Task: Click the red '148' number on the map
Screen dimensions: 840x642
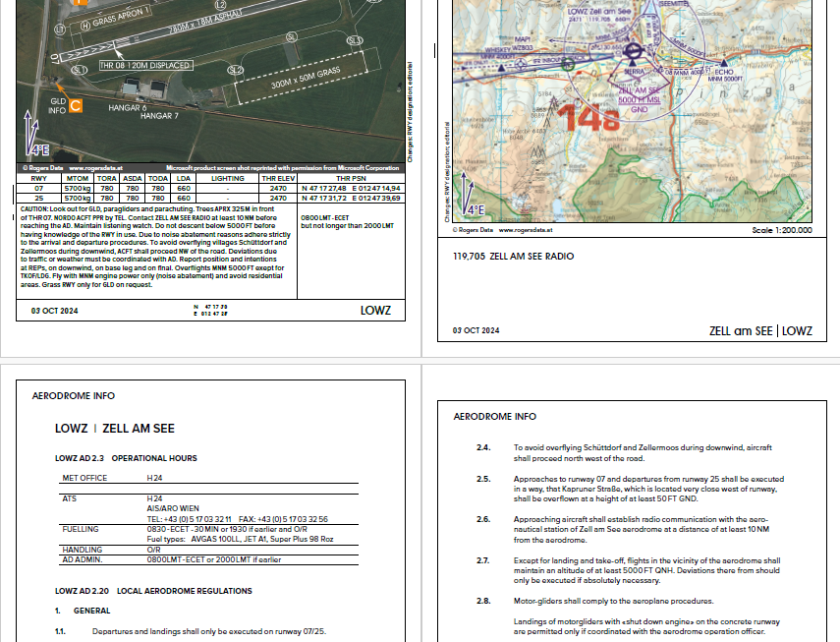Action: (588, 119)
